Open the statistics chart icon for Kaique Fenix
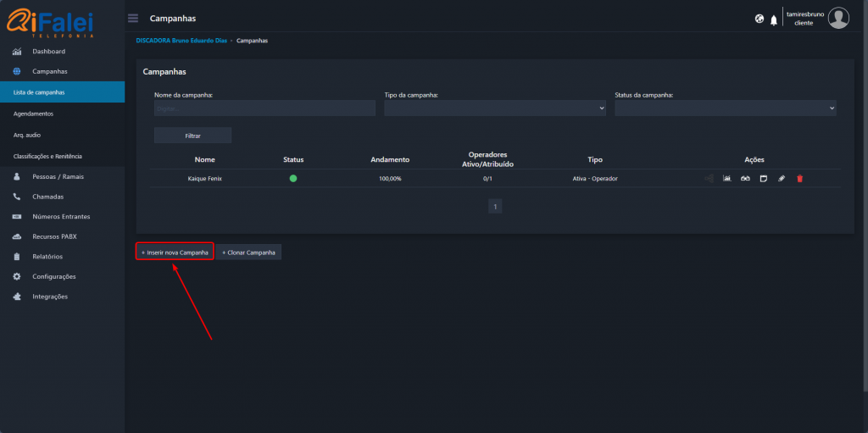The height and width of the screenshot is (433, 868). pyautogui.click(x=726, y=178)
